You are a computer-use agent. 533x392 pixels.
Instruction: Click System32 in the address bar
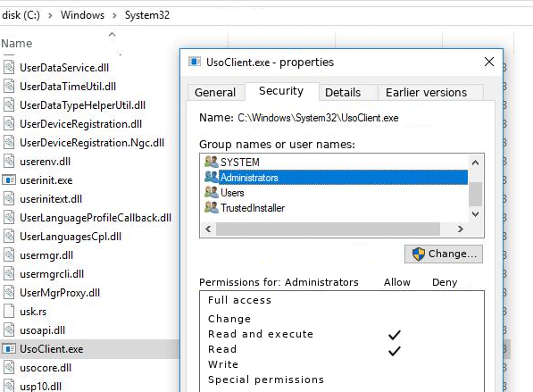pos(147,15)
